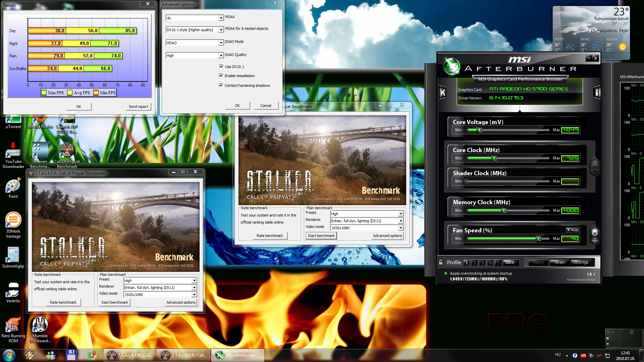Open the Afterburner information i icon
644x362 pixels.
(x=597, y=93)
